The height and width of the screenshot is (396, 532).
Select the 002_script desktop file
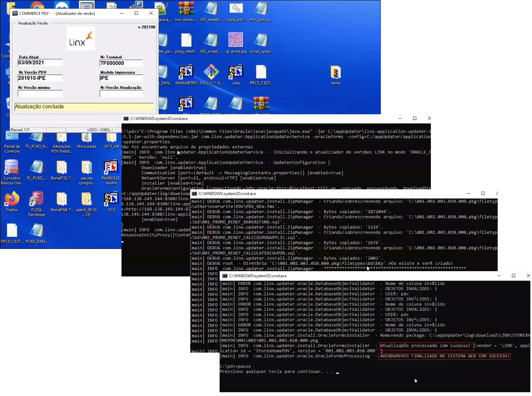(211, 43)
